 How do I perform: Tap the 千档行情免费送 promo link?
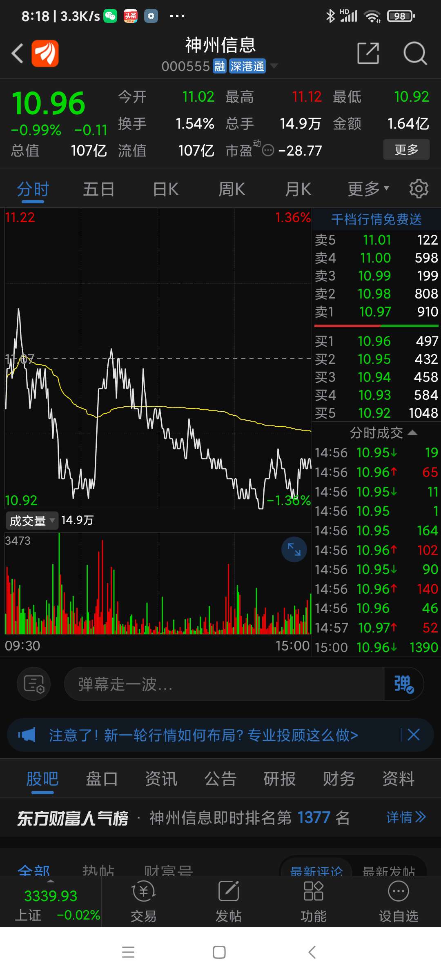(x=376, y=219)
